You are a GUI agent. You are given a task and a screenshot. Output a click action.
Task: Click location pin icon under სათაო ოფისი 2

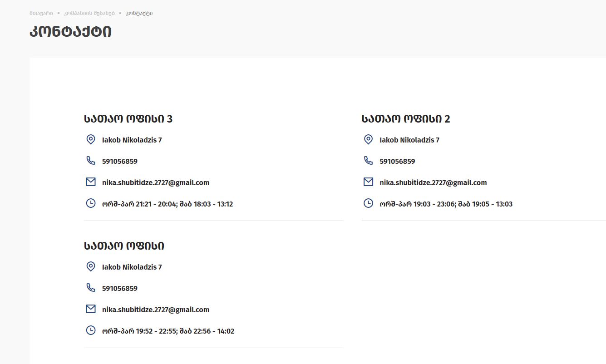[369, 139]
